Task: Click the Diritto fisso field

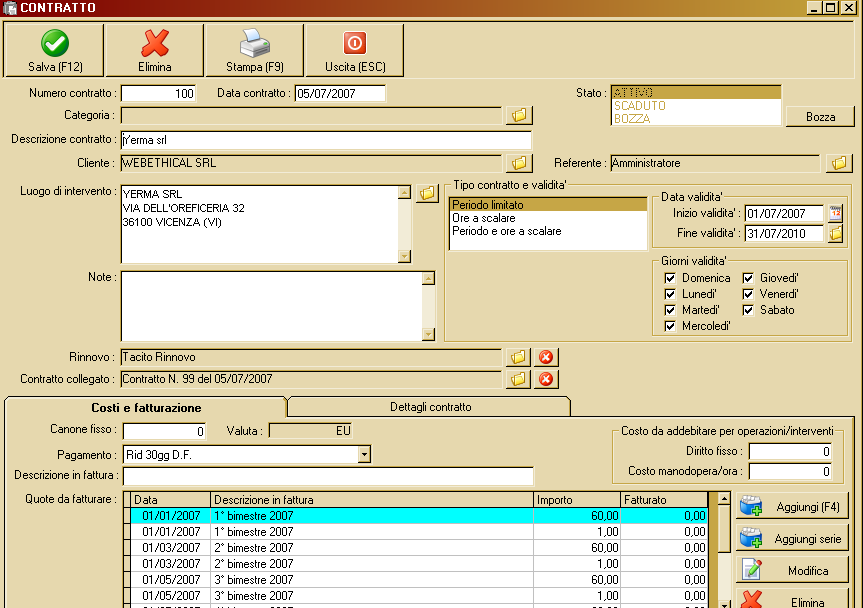Action: [x=790, y=451]
